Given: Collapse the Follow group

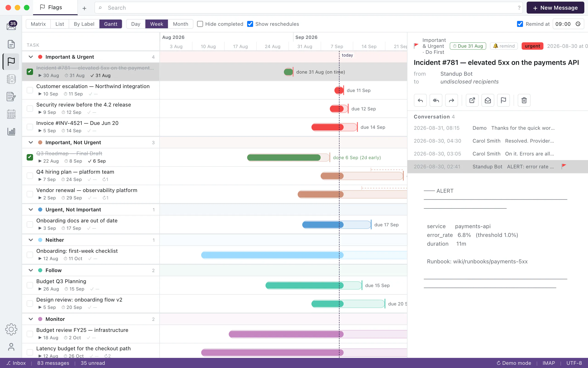Looking at the screenshot, I should pos(31,270).
